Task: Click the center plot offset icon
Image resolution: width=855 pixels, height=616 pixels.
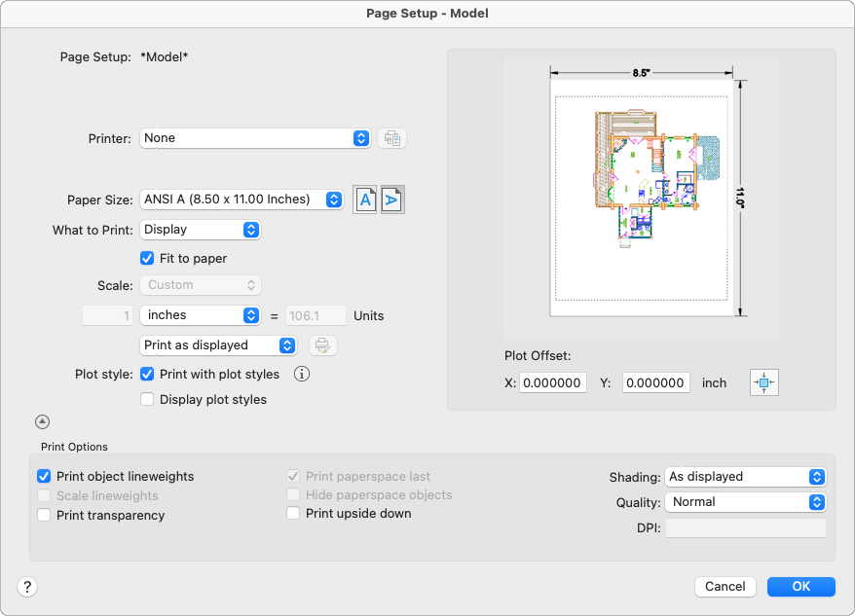Action: (764, 382)
